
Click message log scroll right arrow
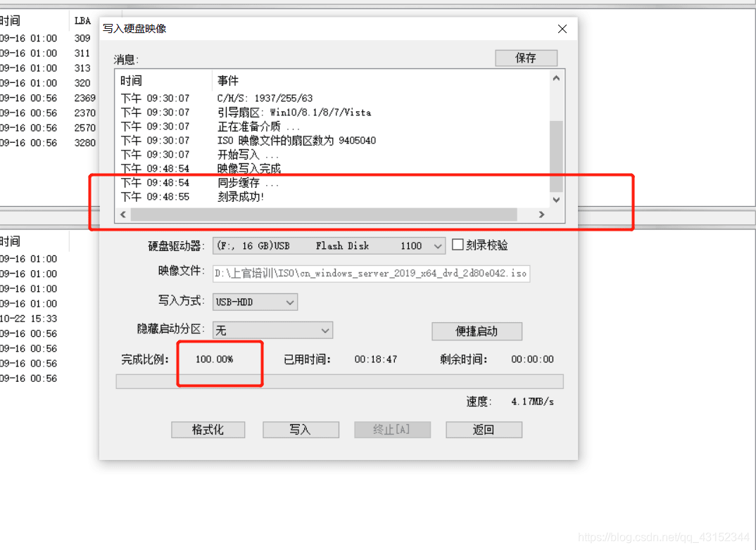pos(542,215)
